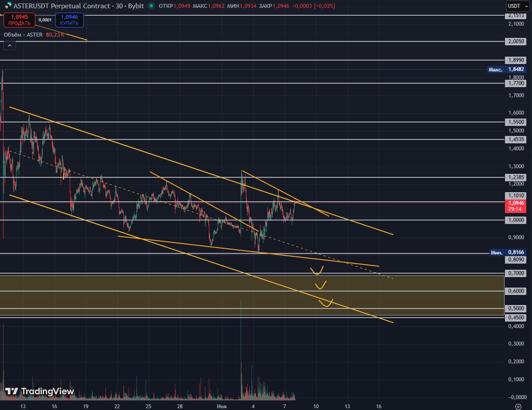532x410 pixels.
Task: Click the green market status dot
Action: [151, 6]
